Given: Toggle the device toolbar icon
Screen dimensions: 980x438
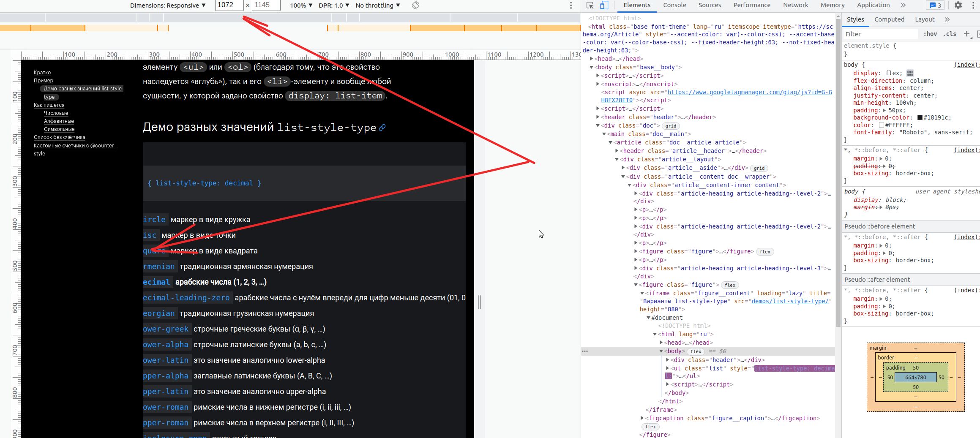Looking at the screenshot, I should click(604, 5).
